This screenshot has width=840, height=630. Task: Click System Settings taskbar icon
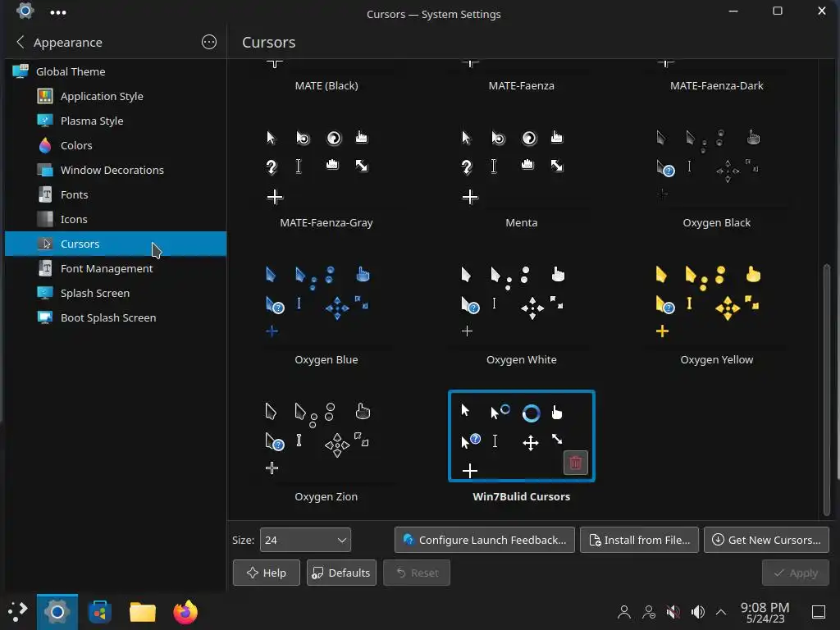click(57, 612)
